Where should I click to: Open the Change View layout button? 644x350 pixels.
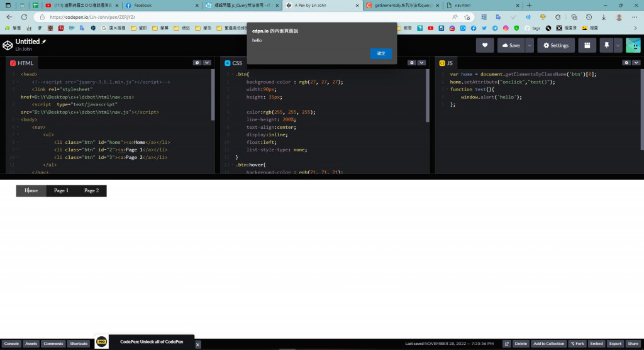click(x=587, y=45)
